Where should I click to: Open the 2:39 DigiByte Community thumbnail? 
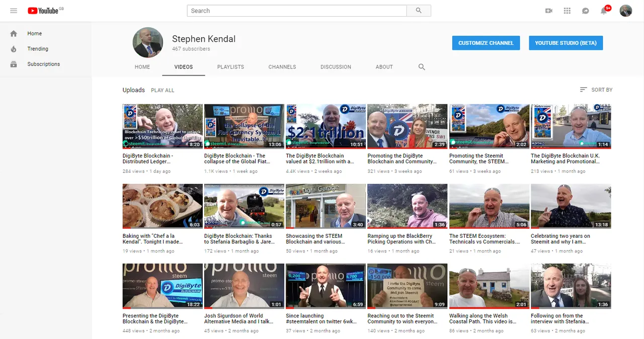pos(408,126)
